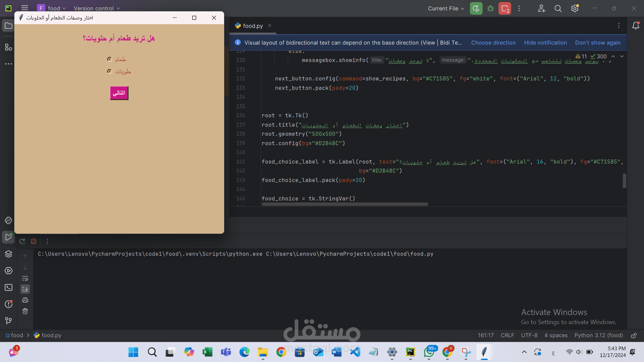Open Search Everywhere magnifier icon
This screenshot has height=362, width=644.
558,8
